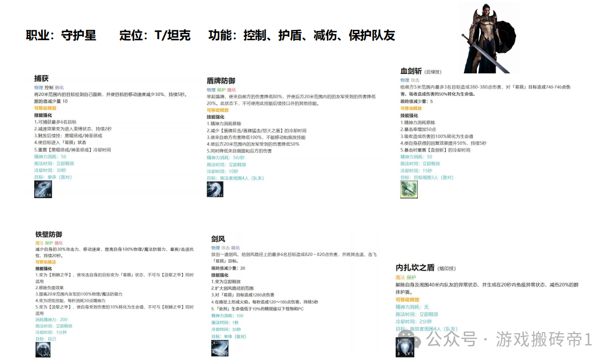Click the 功能 heading listing 控制、护盾、减伤
The image size is (612, 364).
pos(301,35)
